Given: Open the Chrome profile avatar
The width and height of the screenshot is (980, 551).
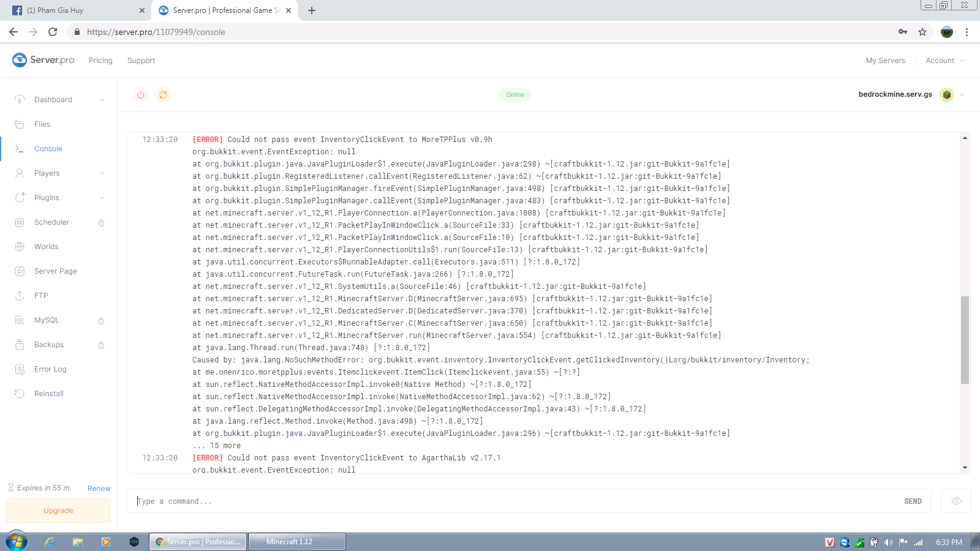Looking at the screenshot, I should coord(947,32).
